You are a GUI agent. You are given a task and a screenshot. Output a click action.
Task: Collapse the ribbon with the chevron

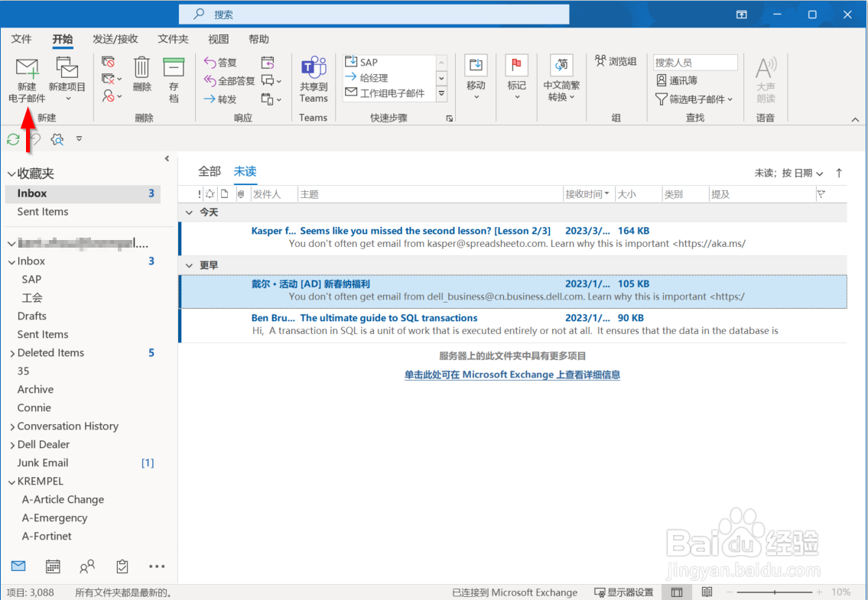click(x=855, y=119)
